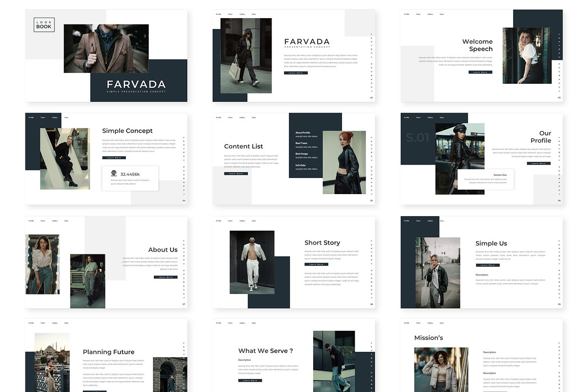Click the Simple Us heading
The height and width of the screenshot is (392, 588).
click(x=491, y=244)
